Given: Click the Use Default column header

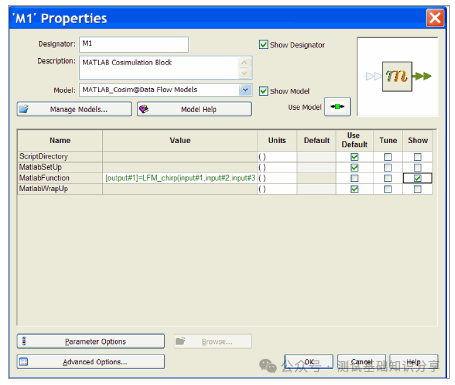Looking at the screenshot, I should [354, 140].
